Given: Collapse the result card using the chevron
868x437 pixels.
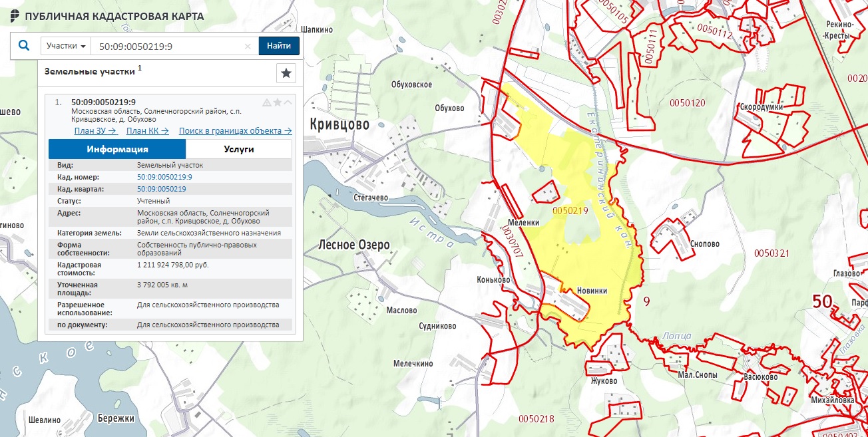Looking at the screenshot, I should (288, 102).
